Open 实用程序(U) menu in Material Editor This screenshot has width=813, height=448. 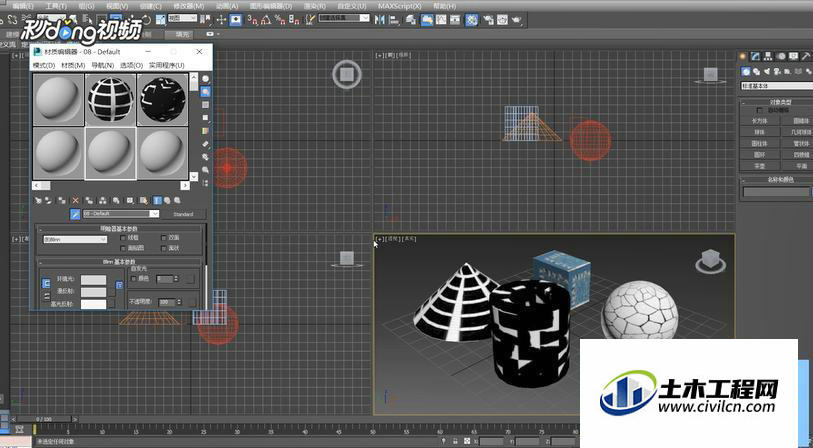[166, 65]
